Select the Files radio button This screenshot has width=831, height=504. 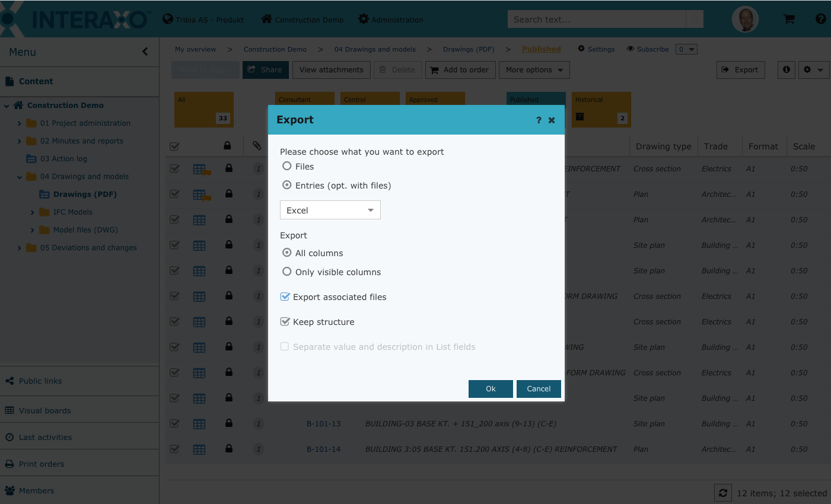(x=287, y=166)
